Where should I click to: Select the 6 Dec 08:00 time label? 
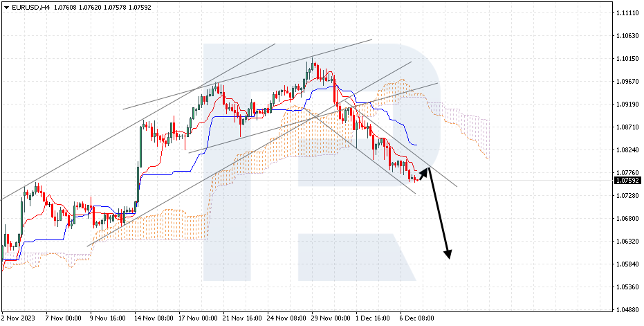coord(418,318)
